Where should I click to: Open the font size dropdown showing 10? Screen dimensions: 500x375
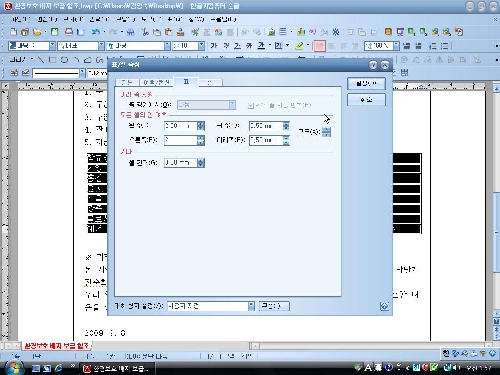coord(201,46)
